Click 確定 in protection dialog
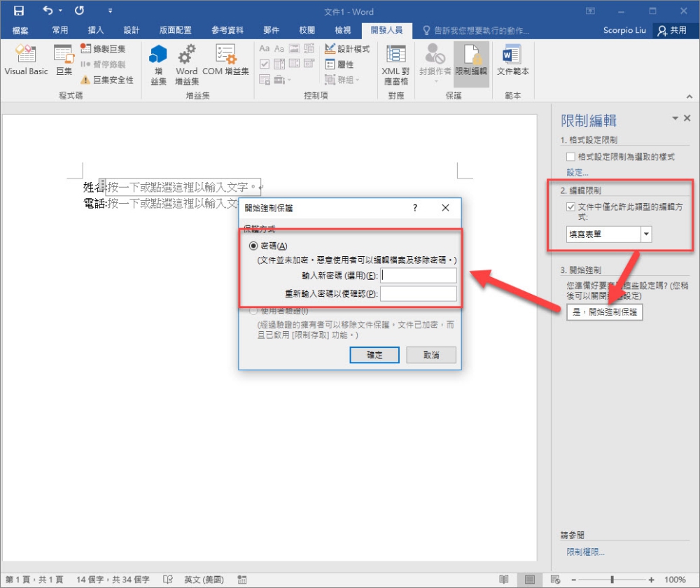 [x=374, y=355]
